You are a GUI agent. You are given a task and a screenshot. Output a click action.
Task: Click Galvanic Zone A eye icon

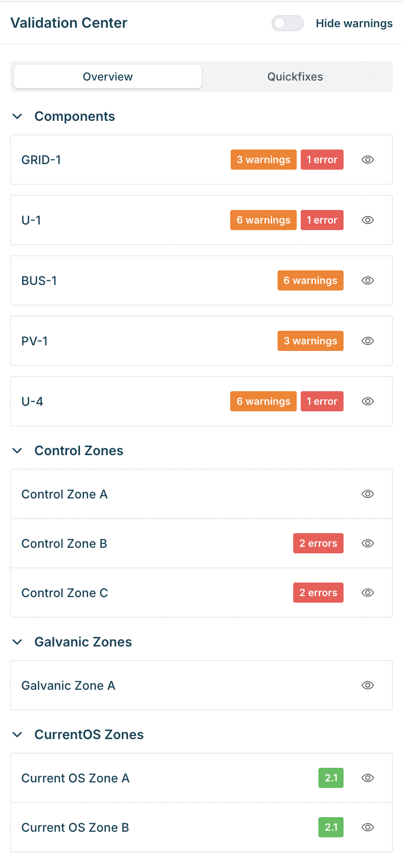368,685
